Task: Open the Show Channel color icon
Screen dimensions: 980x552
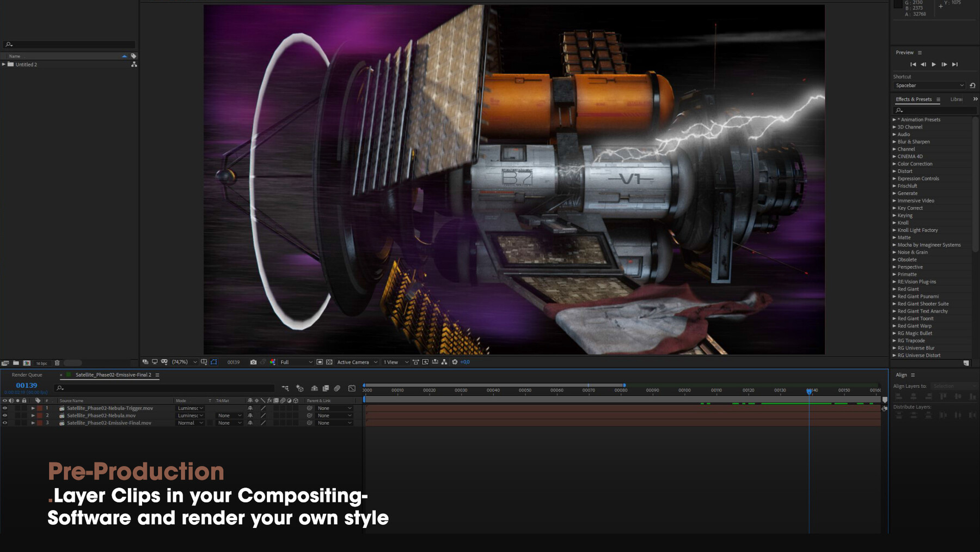Action: [273, 362]
